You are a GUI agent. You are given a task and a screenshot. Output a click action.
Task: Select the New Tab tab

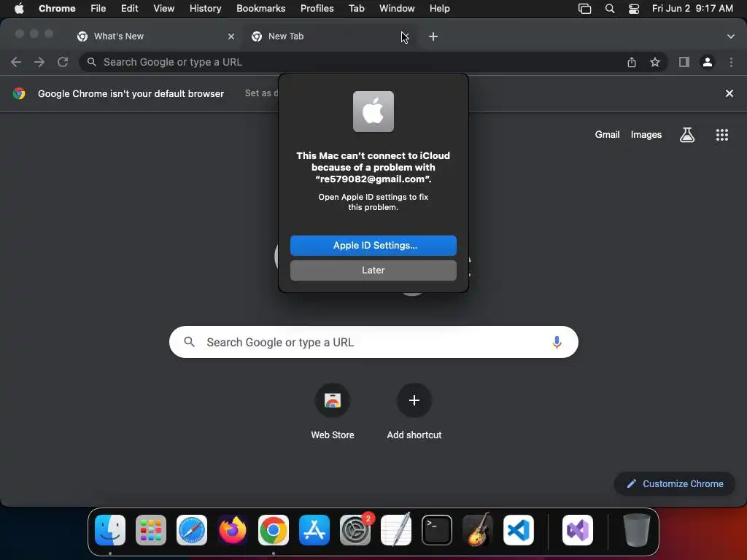coord(329,36)
